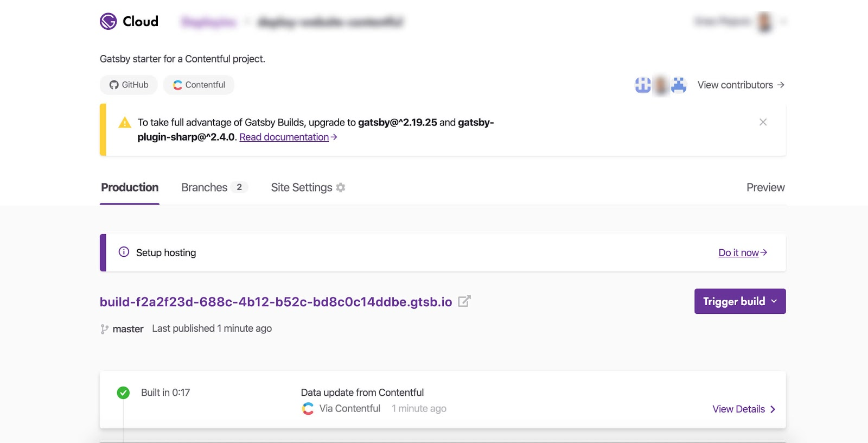Switch to the Branches tab

point(214,187)
